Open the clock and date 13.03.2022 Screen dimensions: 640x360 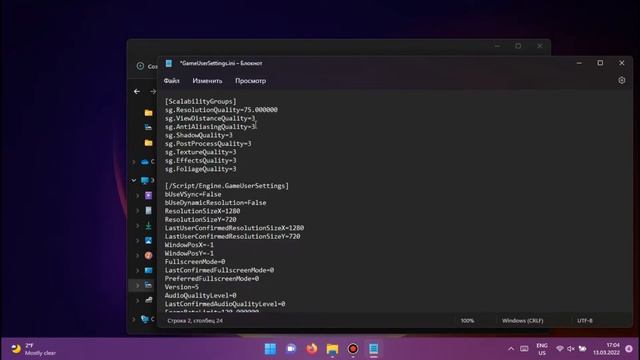(606, 349)
